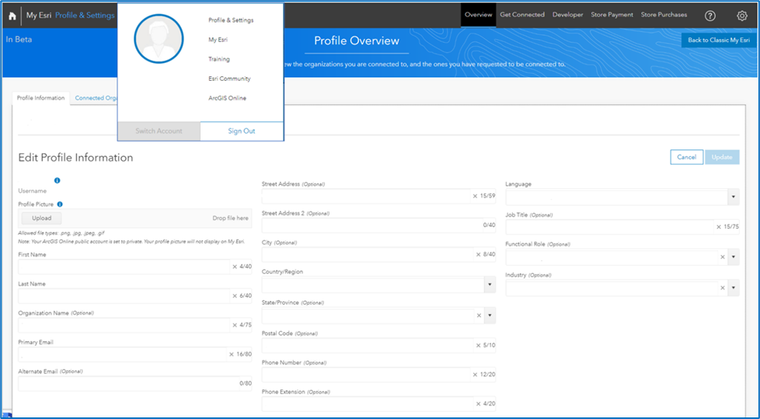
Task: Click the user avatar picture in menu
Action: click(158, 39)
